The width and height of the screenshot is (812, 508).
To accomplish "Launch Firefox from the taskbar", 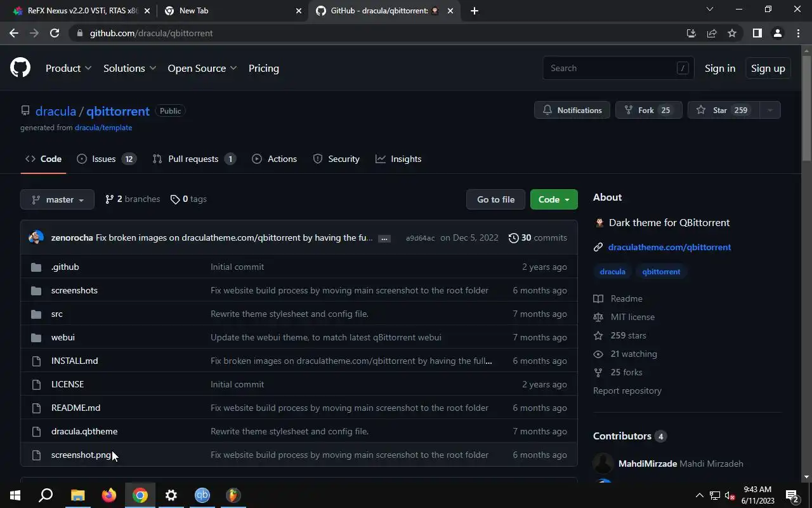I will coord(109,495).
